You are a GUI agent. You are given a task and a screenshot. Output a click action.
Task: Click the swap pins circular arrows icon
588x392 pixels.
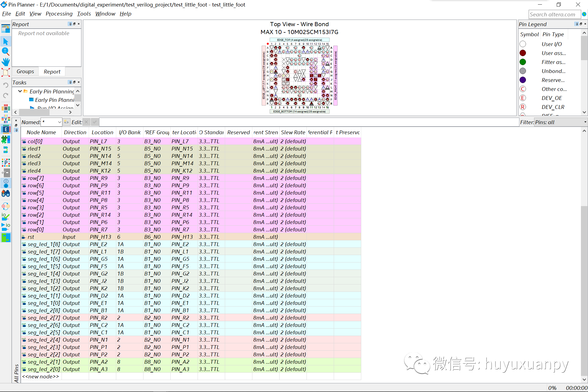6,206
